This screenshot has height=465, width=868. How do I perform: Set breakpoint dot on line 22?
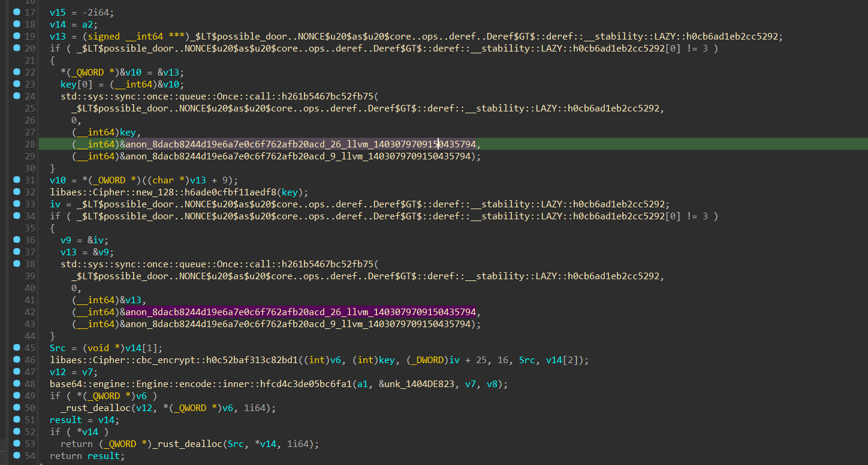[17, 72]
